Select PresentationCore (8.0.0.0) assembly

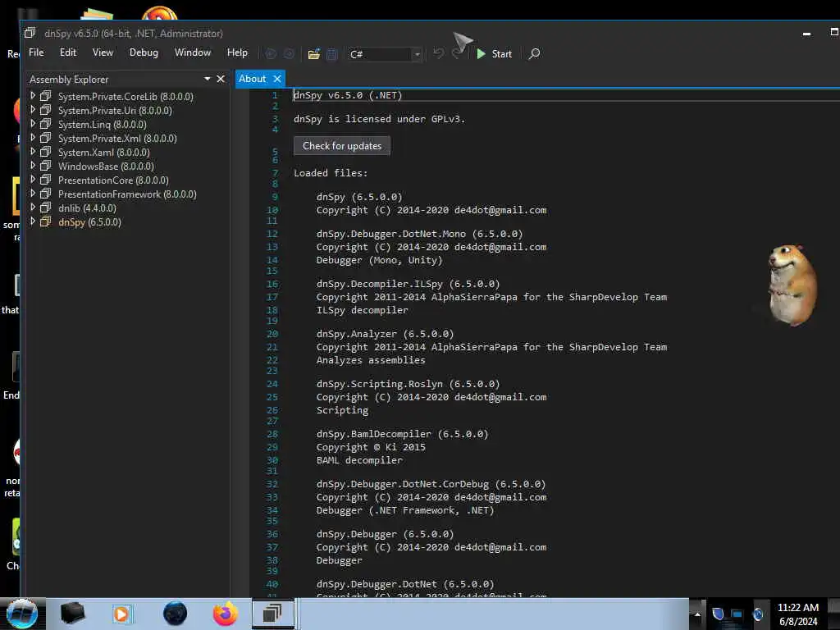[113, 180]
